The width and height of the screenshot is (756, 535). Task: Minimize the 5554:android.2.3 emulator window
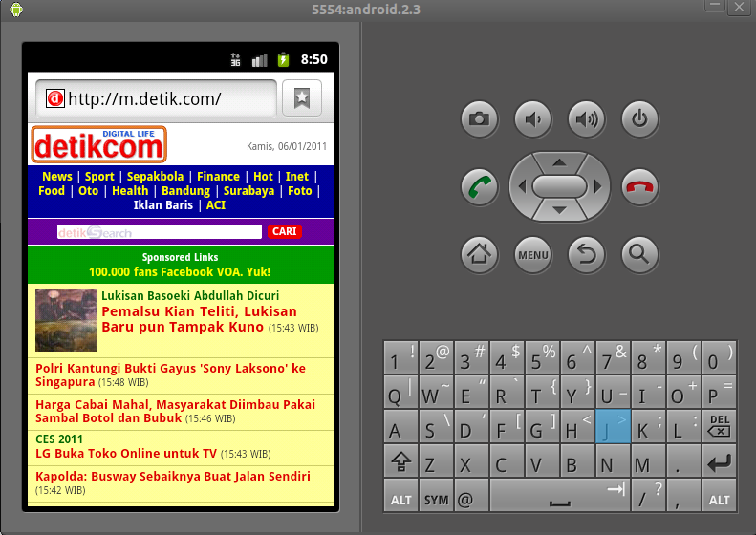715,6
